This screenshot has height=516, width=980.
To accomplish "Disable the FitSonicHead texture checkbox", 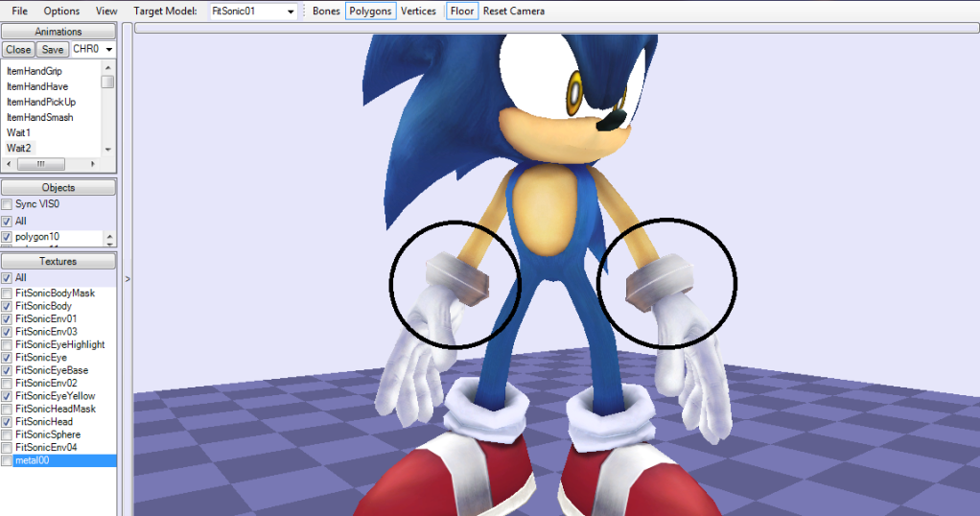I will (7, 422).
